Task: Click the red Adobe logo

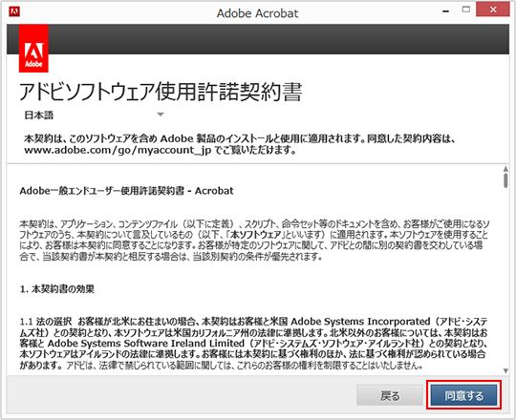Action: click(x=33, y=49)
